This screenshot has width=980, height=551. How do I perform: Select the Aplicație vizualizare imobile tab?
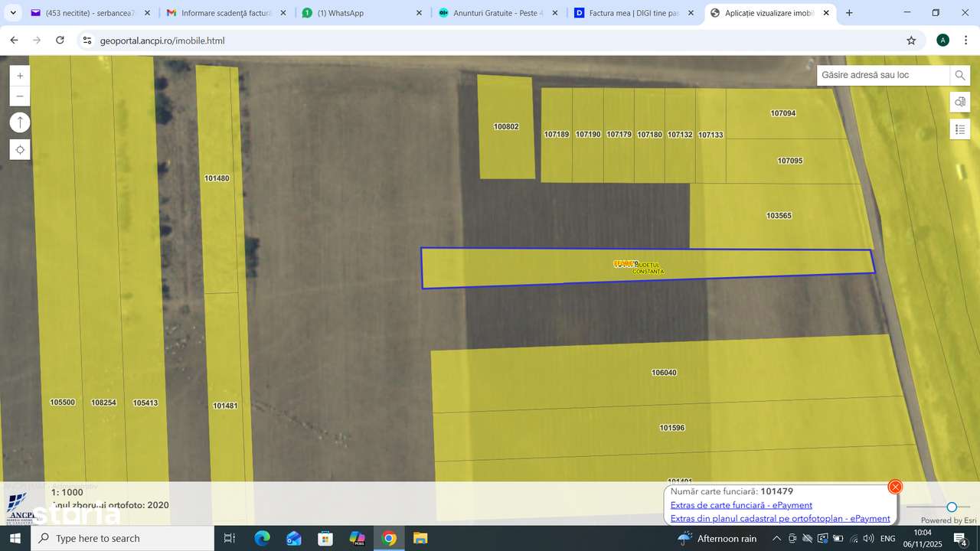[x=769, y=13]
